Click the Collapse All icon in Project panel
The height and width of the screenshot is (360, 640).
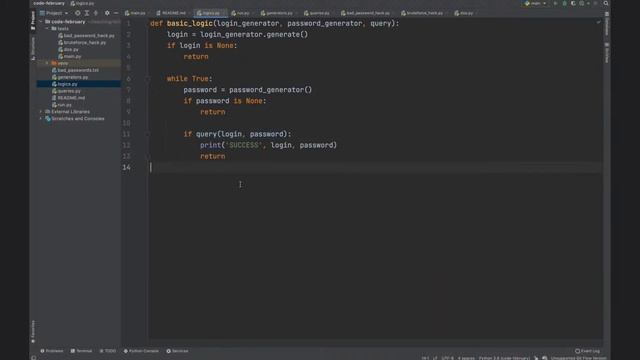[x=96, y=13]
